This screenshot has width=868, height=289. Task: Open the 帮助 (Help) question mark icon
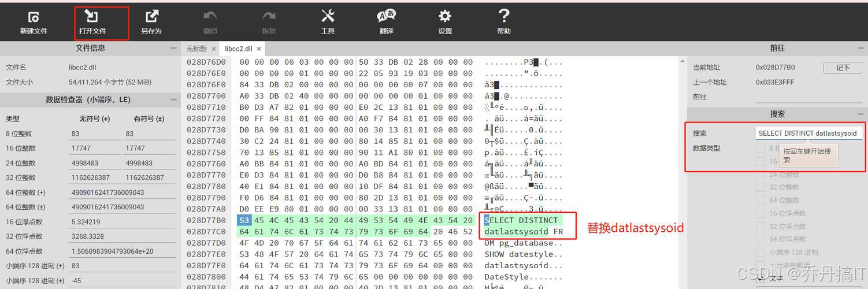(504, 16)
